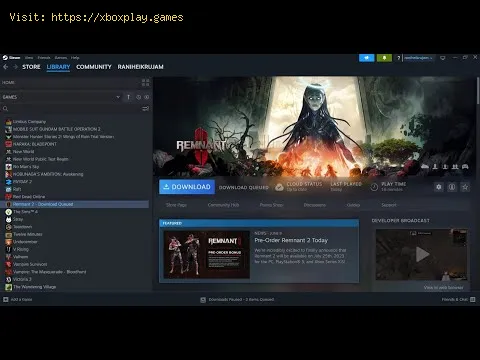Click the Steam logo menu

pyautogui.click(x=11, y=58)
